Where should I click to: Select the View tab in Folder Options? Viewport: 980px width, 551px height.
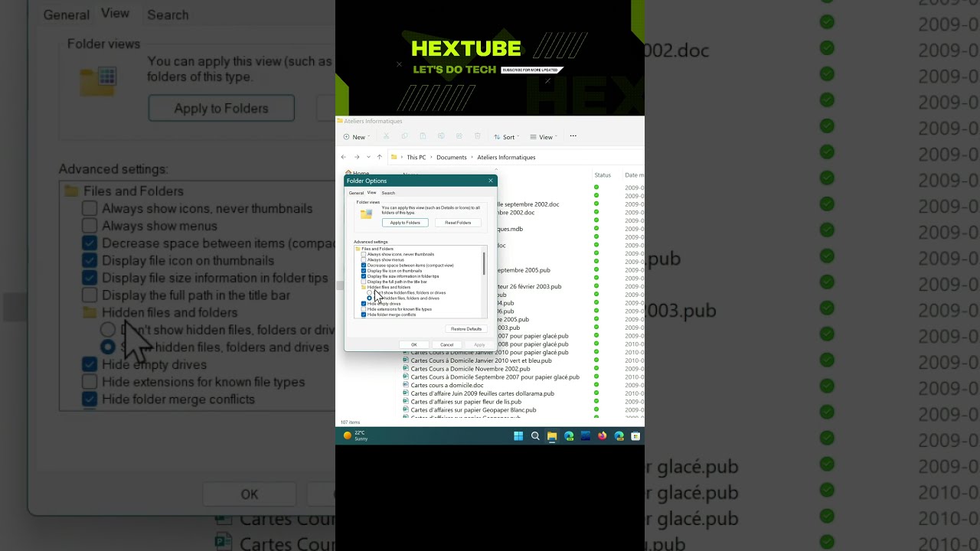tap(371, 193)
